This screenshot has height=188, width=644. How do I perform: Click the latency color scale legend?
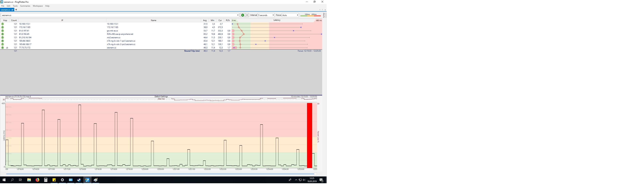click(x=310, y=15)
